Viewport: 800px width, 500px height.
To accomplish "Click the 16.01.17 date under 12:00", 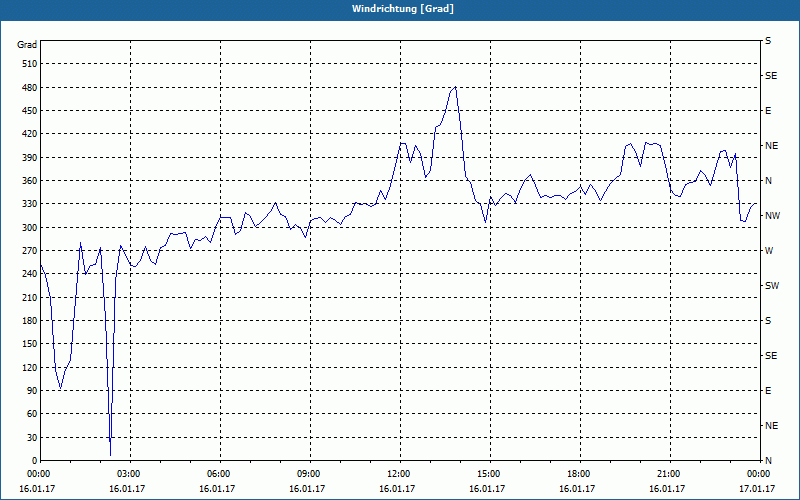I will [x=397, y=488].
